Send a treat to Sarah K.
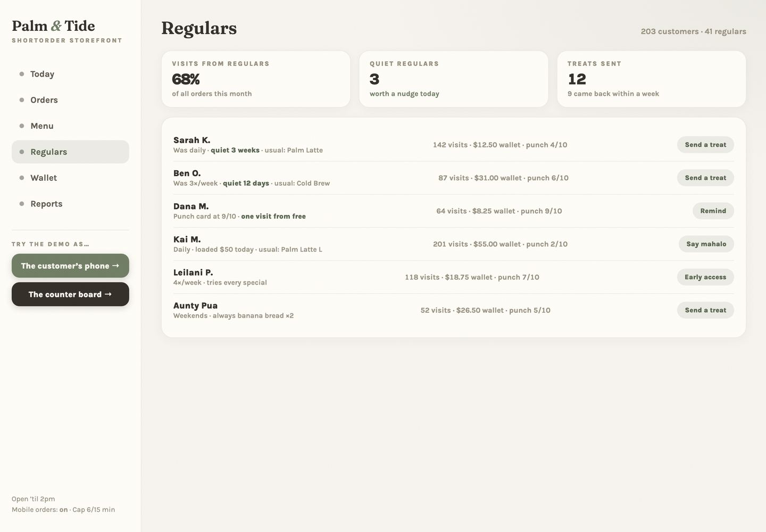The width and height of the screenshot is (766, 532). [x=705, y=145]
